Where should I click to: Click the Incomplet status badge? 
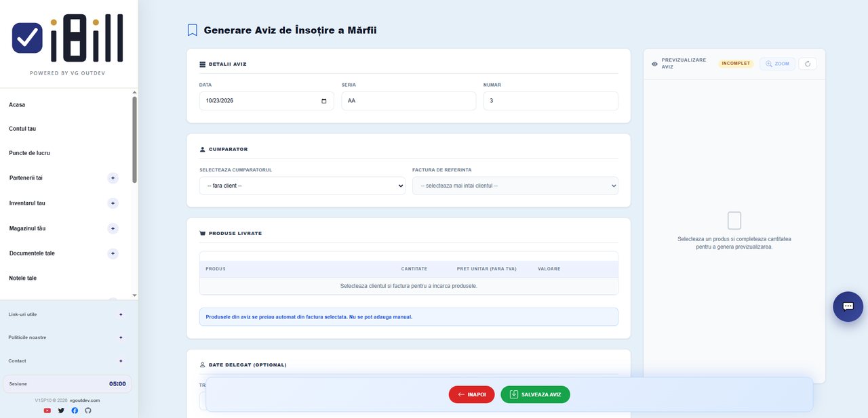736,64
